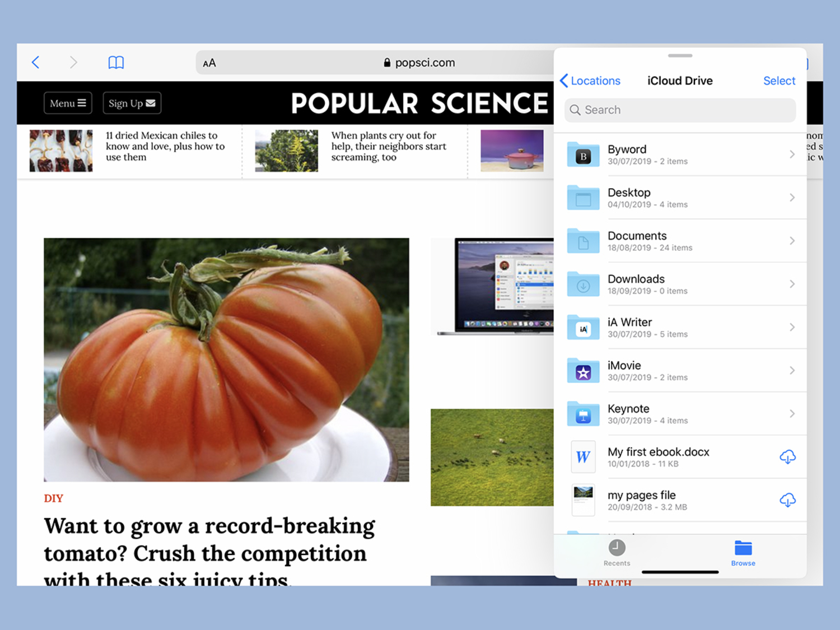Open the Keynote folder icon
The height and width of the screenshot is (630, 840).
583,414
